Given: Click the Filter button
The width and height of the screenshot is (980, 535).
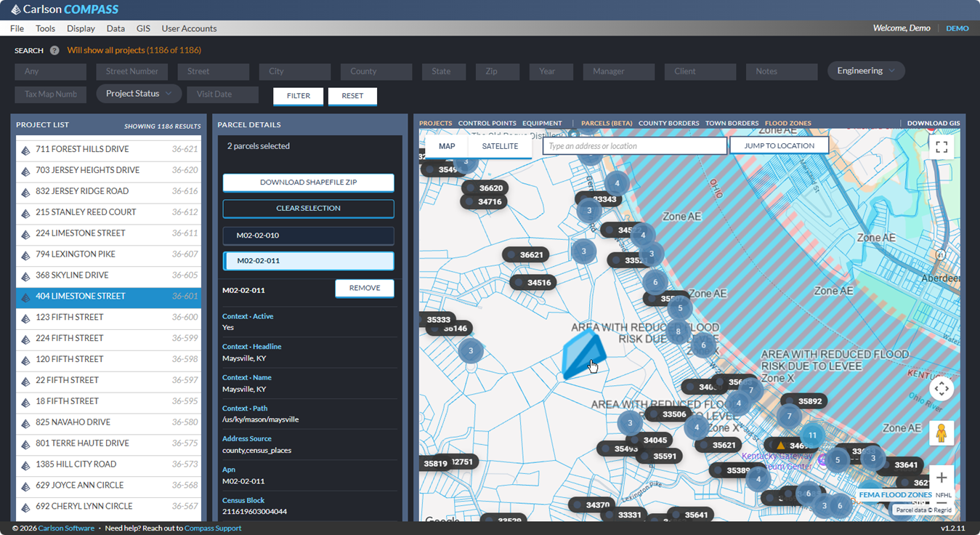Looking at the screenshot, I should pyautogui.click(x=298, y=96).
